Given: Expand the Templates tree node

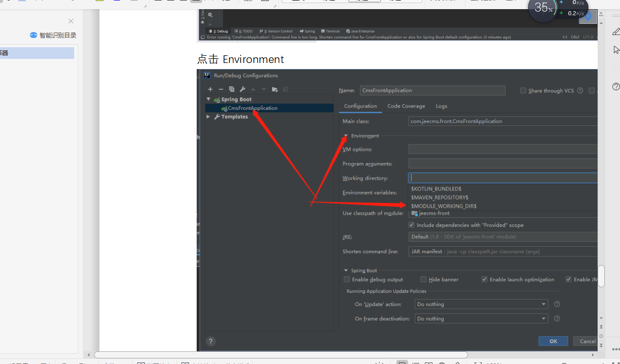Looking at the screenshot, I should click(x=208, y=117).
